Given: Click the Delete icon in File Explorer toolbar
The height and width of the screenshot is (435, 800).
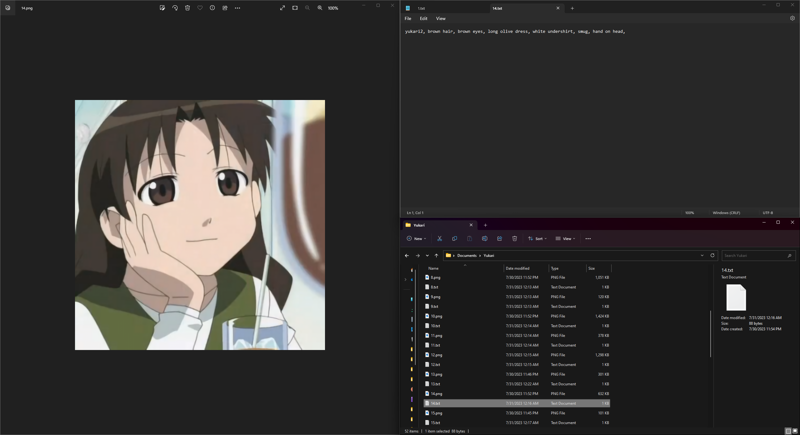Looking at the screenshot, I should [x=514, y=239].
